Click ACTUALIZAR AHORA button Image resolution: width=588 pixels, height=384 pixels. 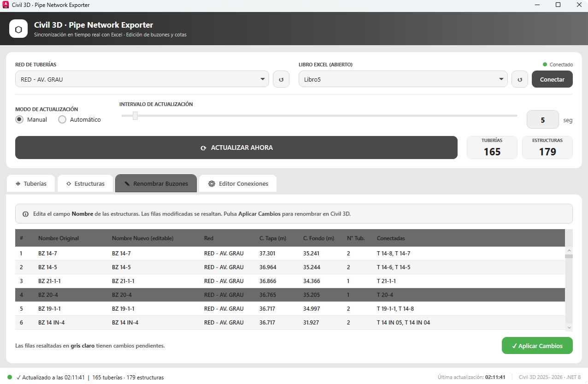point(236,148)
